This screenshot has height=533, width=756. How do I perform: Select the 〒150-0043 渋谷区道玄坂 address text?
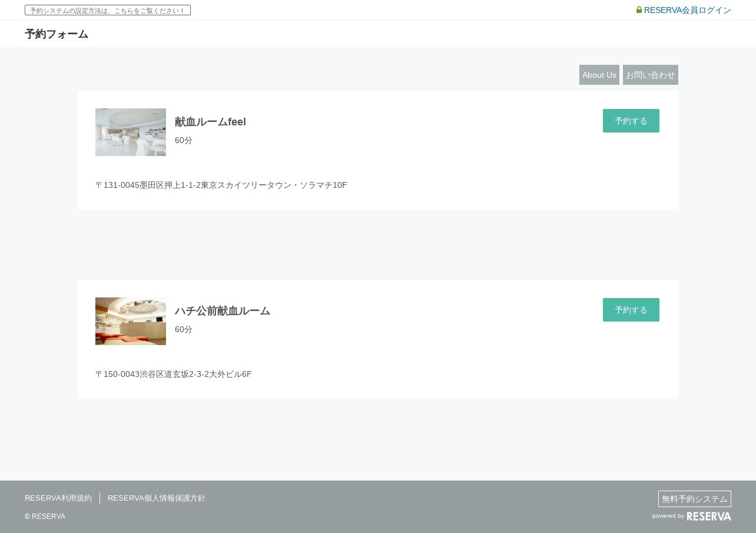[x=174, y=374]
